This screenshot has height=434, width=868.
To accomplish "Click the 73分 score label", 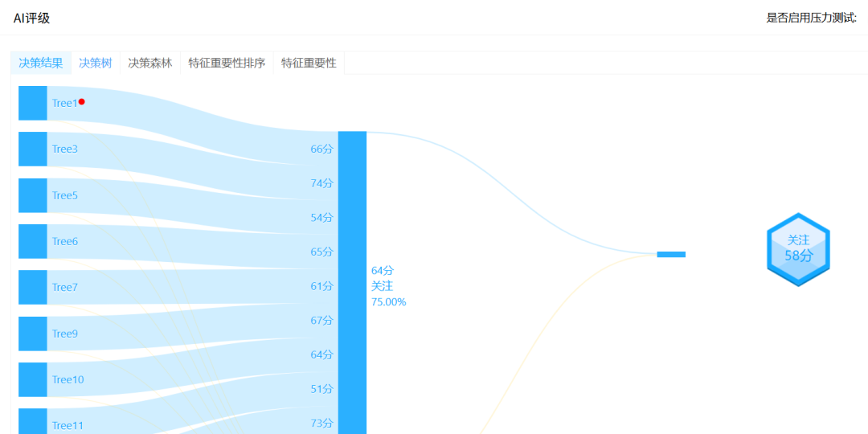I will point(321,424).
